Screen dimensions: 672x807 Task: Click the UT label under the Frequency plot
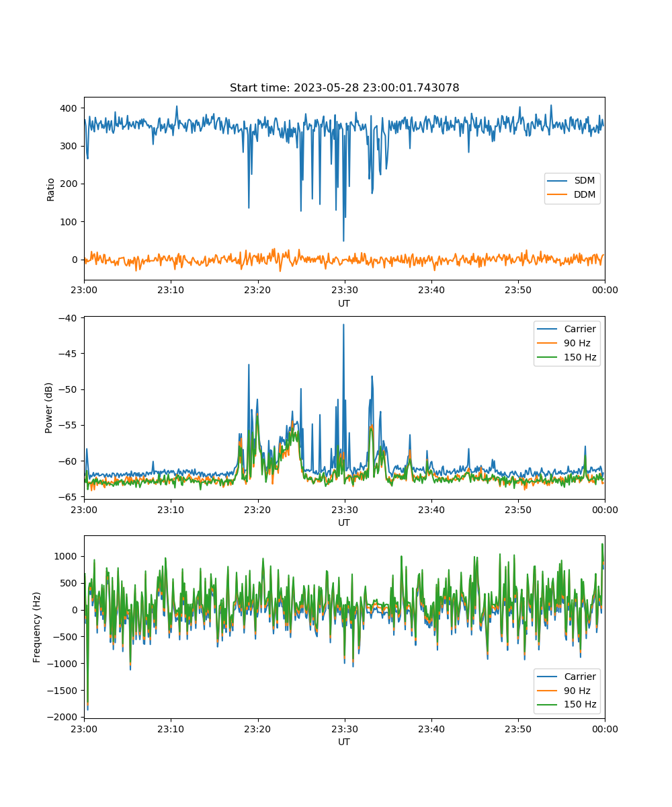[x=344, y=742]
